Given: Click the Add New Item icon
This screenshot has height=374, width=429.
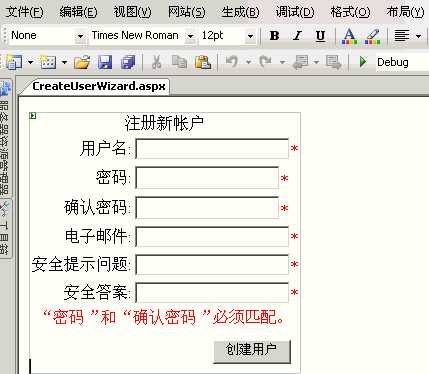Looking at the screenshot, I should [48, 62].
